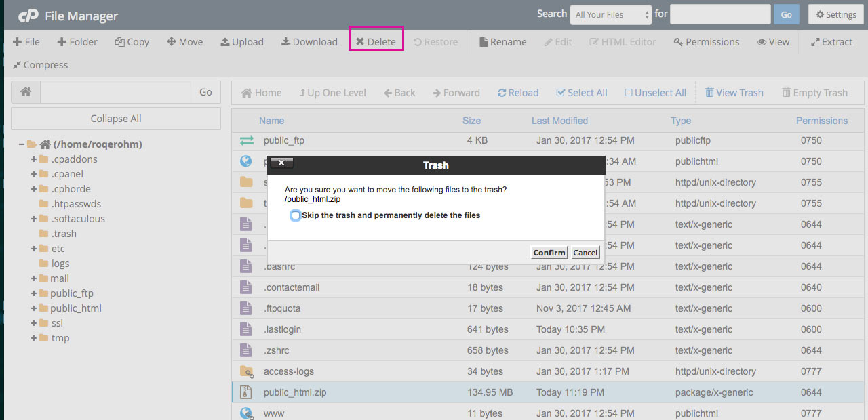Click the Download toolbar button
Image resolution: width=868 pixels, height=420 pixels.
[x=309, y=42]
